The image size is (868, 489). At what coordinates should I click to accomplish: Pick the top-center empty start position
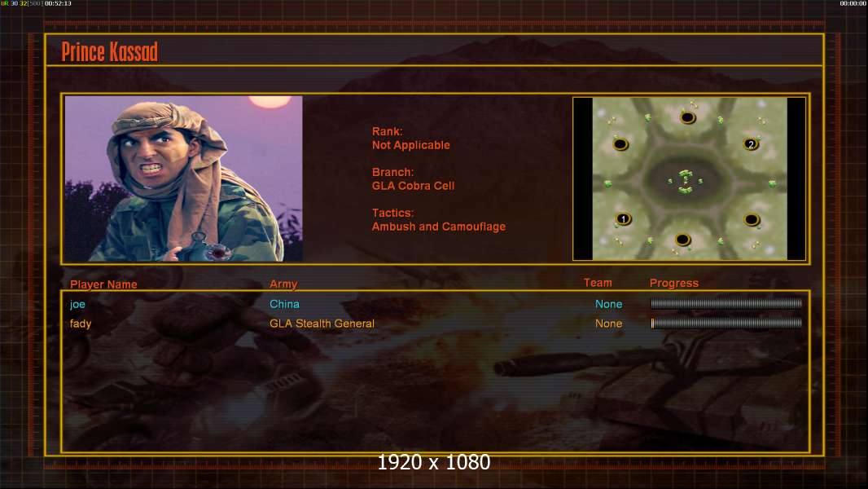(x=687, y=117)
